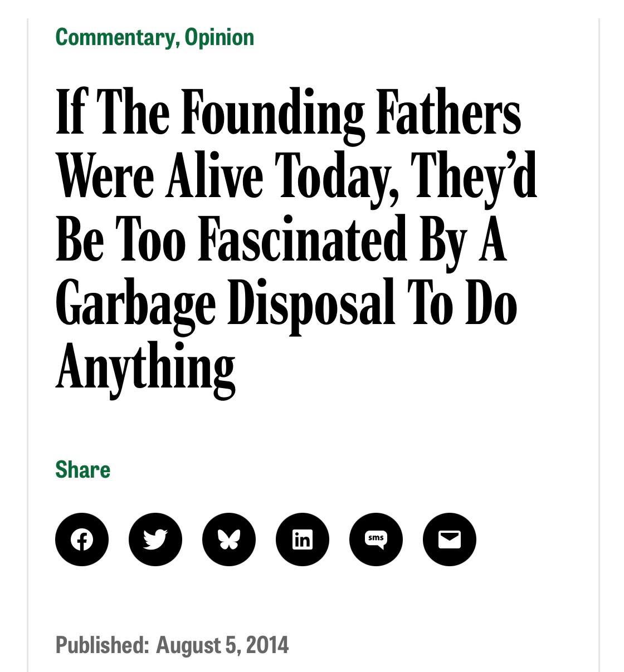The image size is (624, 672).
Task: Select the date August 5, 2014
Action: coord(222,645)
